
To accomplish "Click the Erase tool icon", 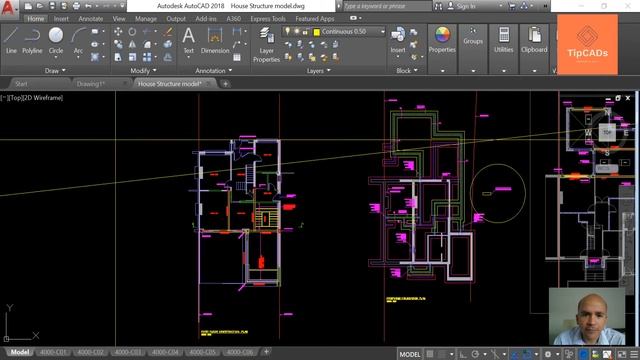I will click(168, 31).
